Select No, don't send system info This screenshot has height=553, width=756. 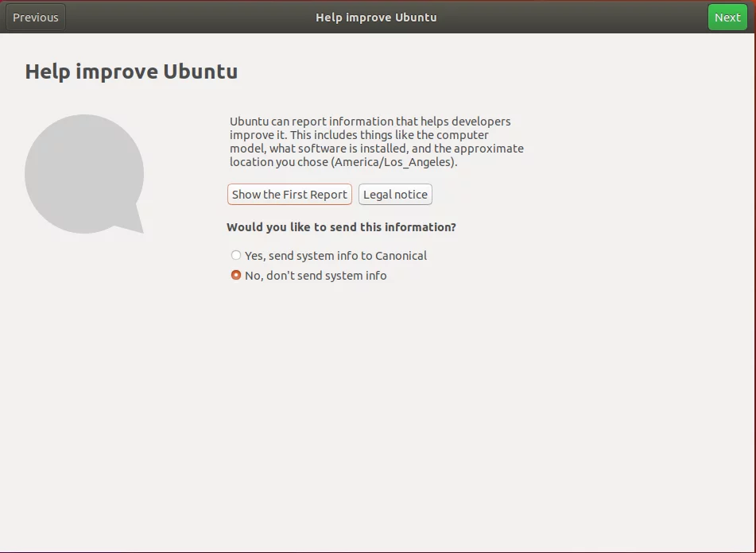point(309,275)
